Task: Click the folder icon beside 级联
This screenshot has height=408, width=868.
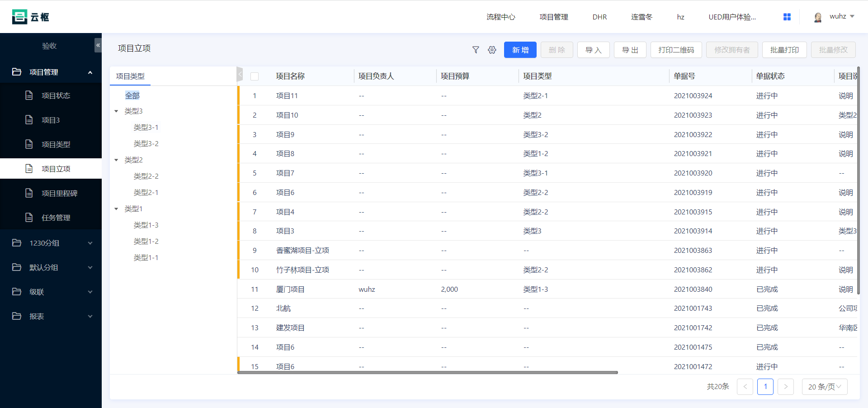Action: click(17, 291)
